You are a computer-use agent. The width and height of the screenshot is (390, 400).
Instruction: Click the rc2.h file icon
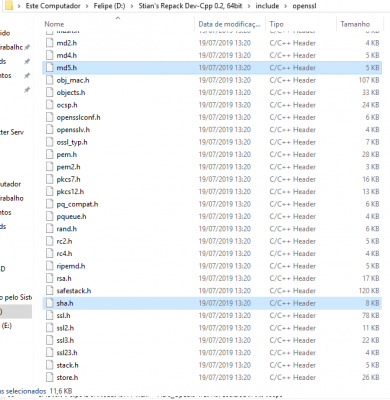pyautogui.click(x=50, y=241)
